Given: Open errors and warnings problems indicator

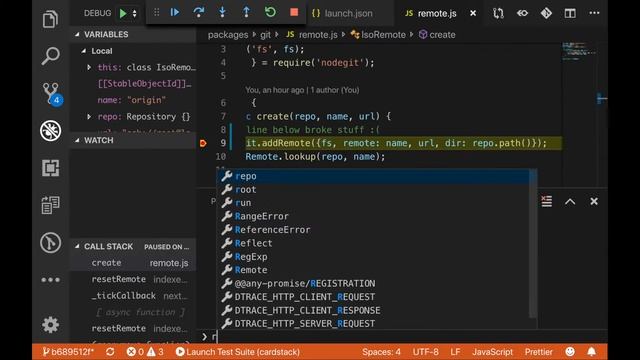Looking at the screenshot, I should click(145, 352).
